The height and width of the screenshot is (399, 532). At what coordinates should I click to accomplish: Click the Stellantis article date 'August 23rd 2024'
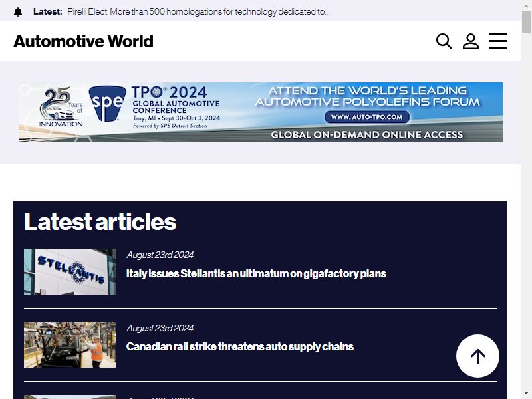[160, 255]
